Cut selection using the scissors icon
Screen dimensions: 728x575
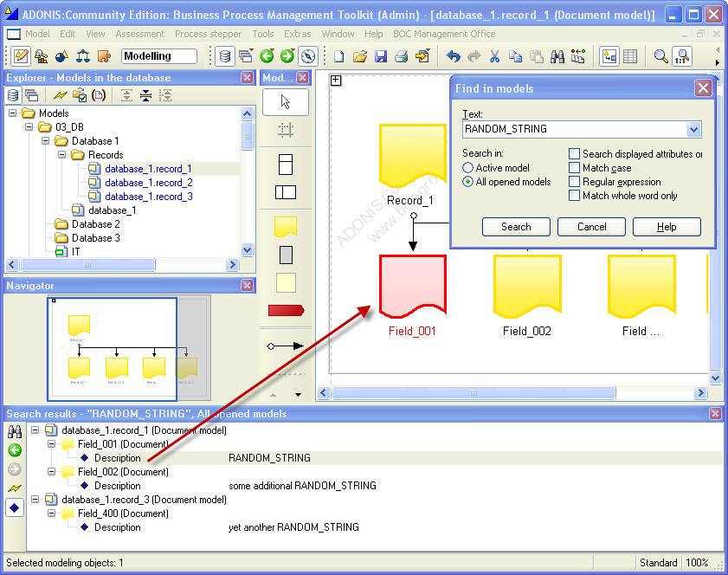click(495, 56)
